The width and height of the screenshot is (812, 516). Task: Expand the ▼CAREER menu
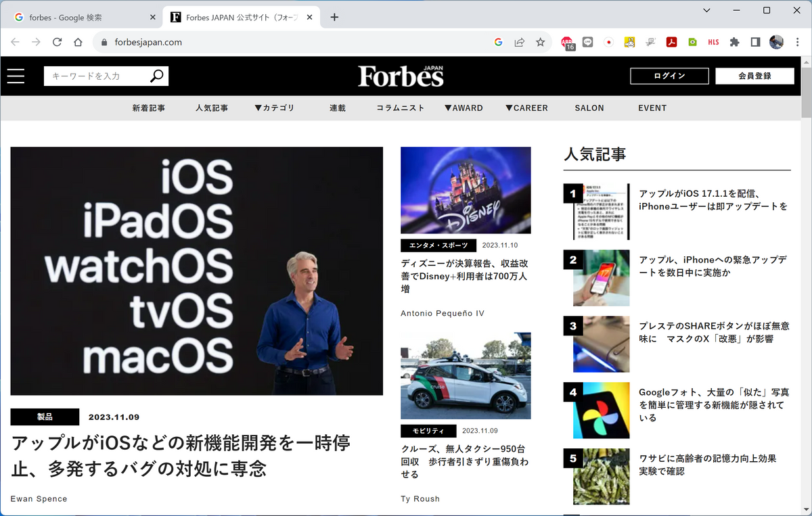pyautogui.click(x=526, y=108)
